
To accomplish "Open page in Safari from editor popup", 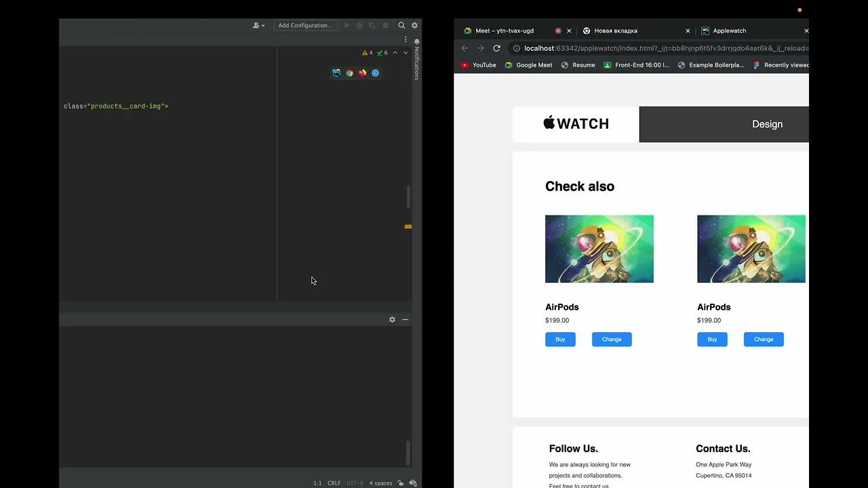I will tap(375, 73).
